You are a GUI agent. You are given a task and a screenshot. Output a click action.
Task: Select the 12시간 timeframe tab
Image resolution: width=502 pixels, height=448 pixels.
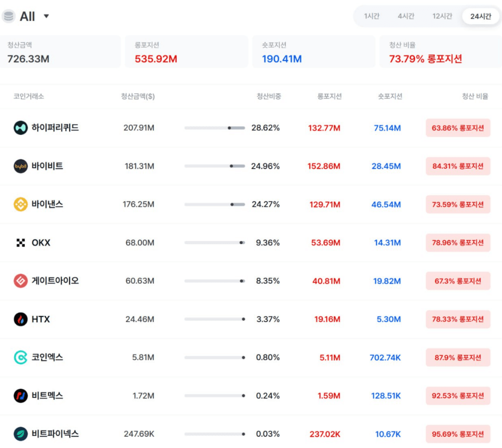point(442,16)
